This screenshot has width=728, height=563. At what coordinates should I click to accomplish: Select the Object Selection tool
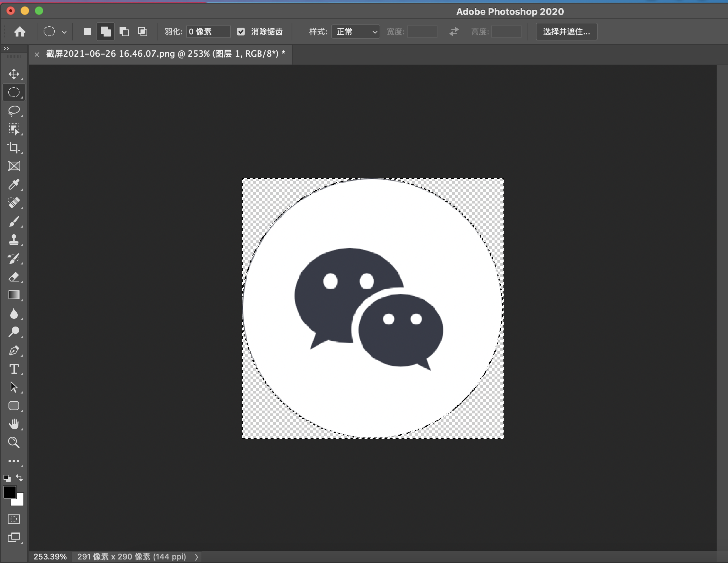[14, 129]
